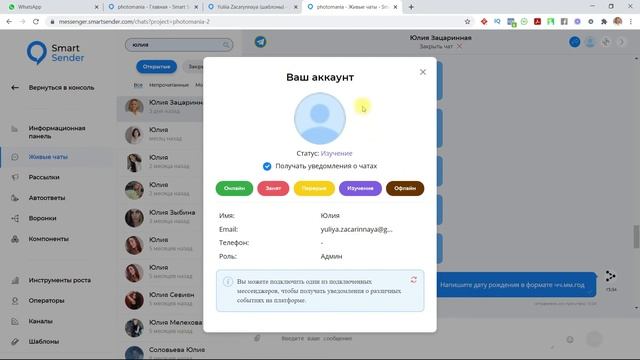Click the Chrome profile avatar
Image resolution: width=640 pixels, height=360 pixels.
tap(618, 22)
